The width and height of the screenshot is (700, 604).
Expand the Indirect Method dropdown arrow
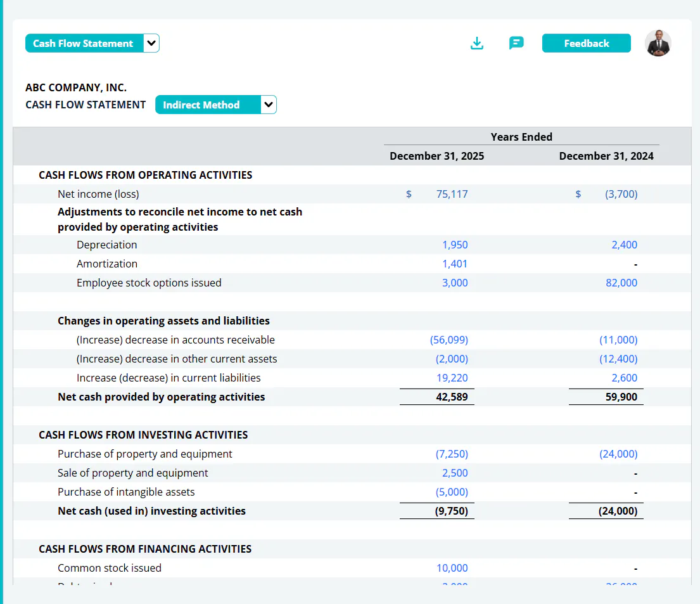[269, 105]
